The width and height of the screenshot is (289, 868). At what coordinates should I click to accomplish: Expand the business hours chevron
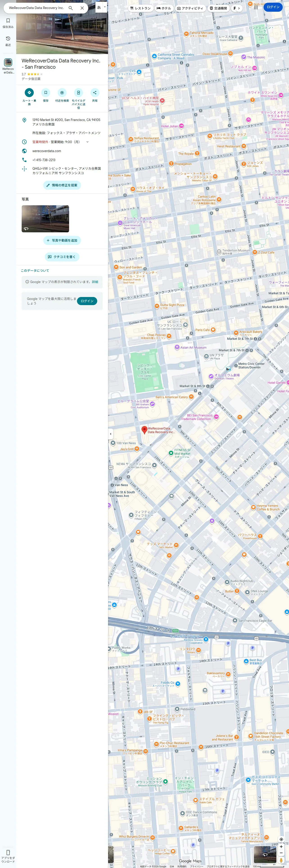88,142
